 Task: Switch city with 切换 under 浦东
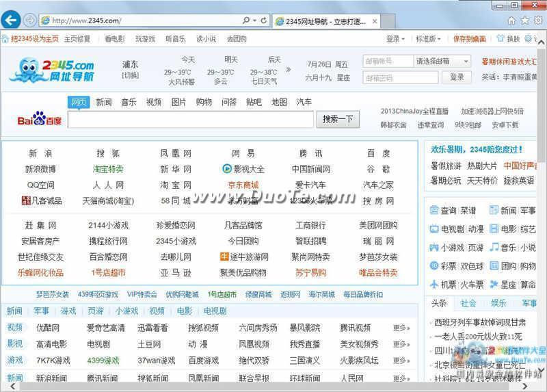(x=131, y=75)
